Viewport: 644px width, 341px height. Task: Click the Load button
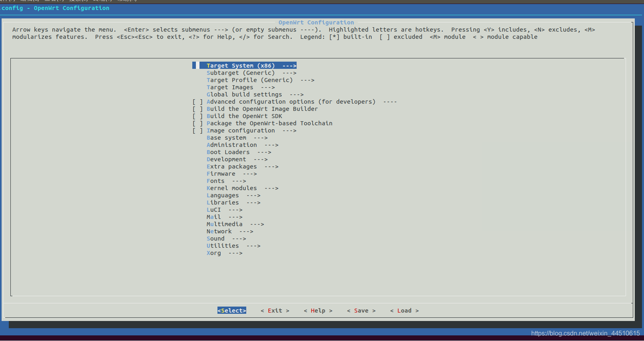click(405, 311)
